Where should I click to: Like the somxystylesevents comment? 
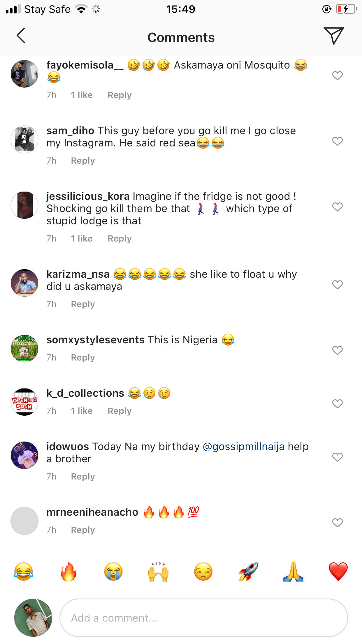point(337,350)
